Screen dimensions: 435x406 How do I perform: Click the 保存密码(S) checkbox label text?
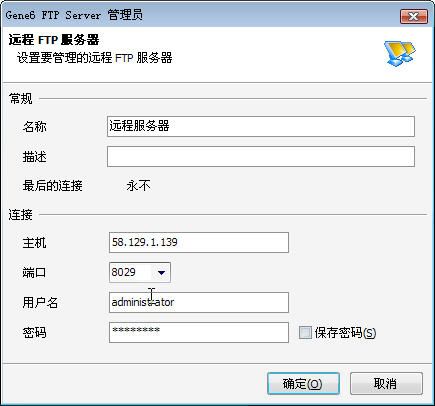pos(345,332)
